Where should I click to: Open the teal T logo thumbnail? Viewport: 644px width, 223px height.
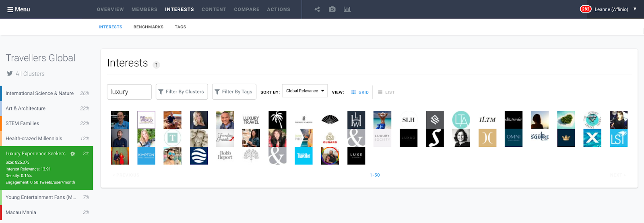(x=172, y=138)
